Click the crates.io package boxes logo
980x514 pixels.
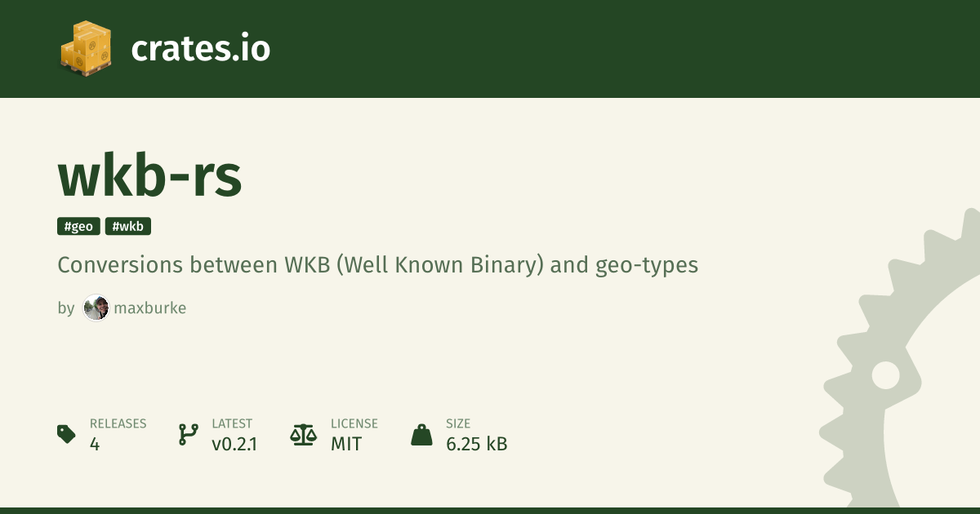tap(85, 48)
